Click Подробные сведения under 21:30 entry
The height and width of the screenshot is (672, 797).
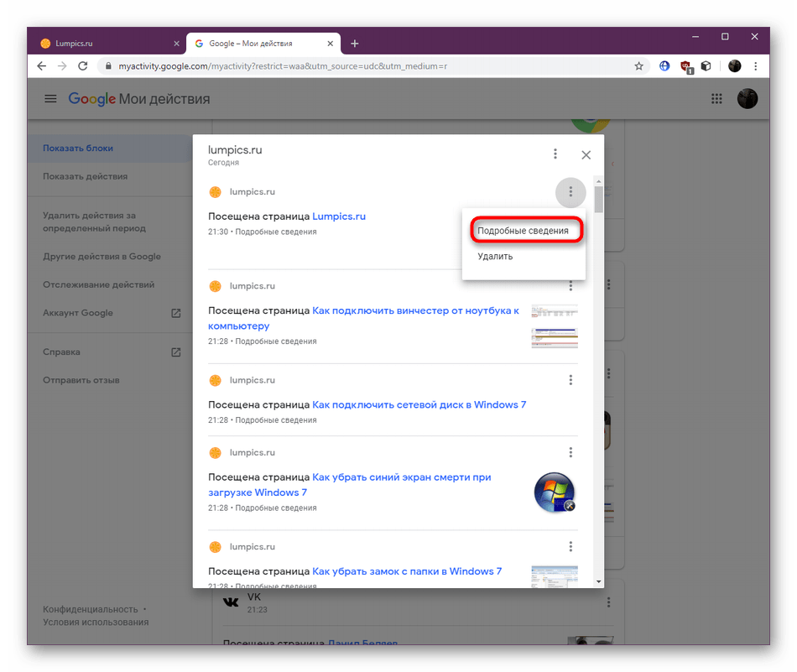pyautogui.click(x=275, y=232)
